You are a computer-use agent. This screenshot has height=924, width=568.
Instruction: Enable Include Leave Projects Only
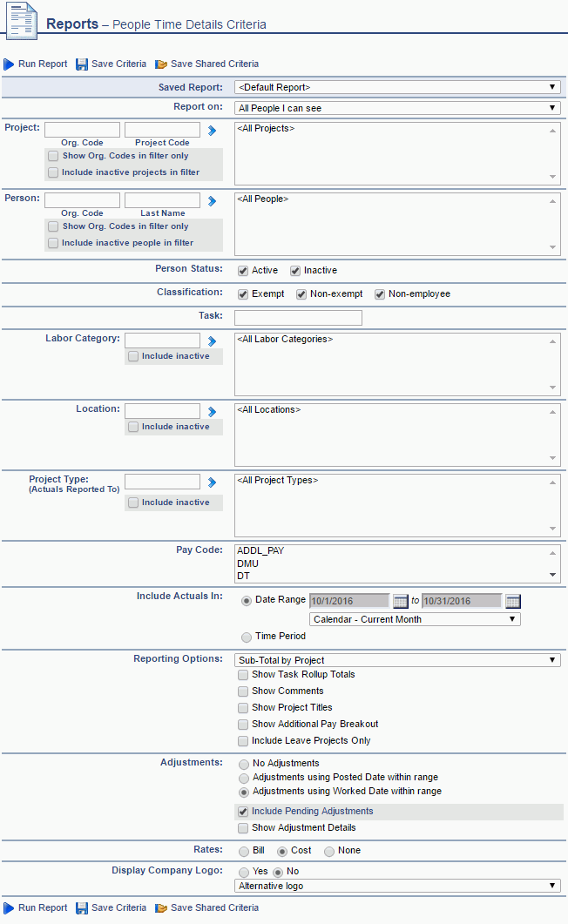(243, 741)
